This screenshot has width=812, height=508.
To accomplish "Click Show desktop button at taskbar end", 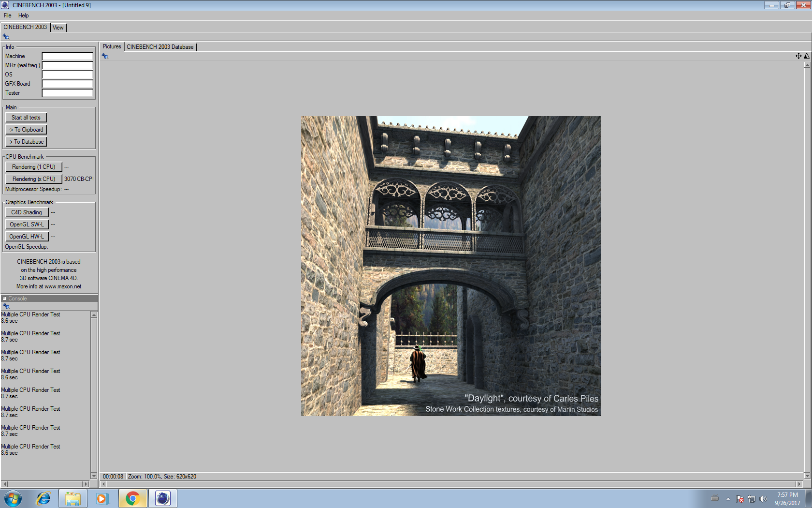I will 808,498.
